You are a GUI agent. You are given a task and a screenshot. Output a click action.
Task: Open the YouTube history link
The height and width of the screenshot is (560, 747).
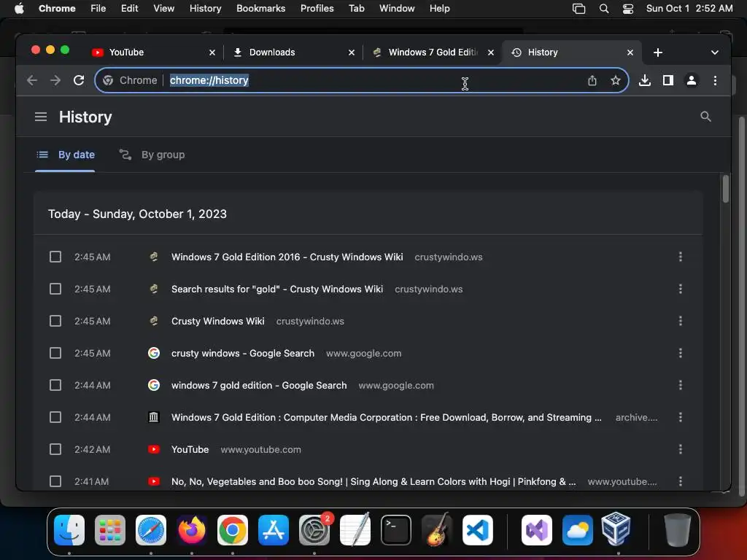pos(190,449)
